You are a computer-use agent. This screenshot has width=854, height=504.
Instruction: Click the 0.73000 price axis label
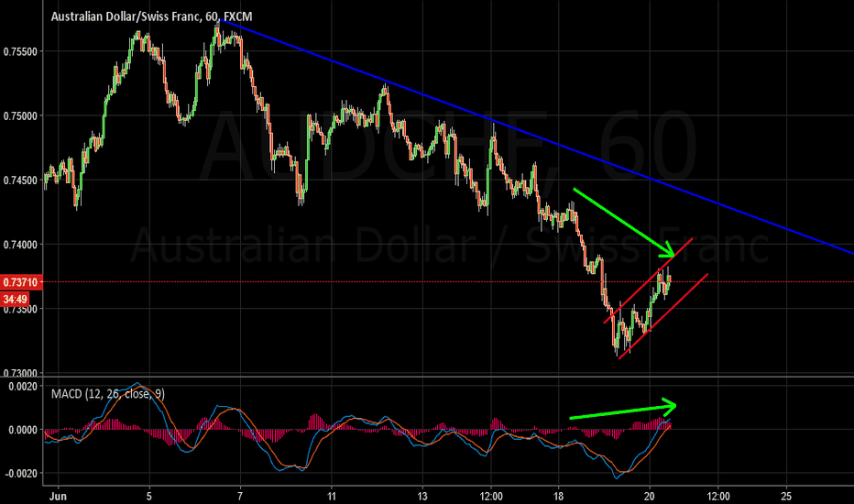pyautogui.click(x=20, y=373)
